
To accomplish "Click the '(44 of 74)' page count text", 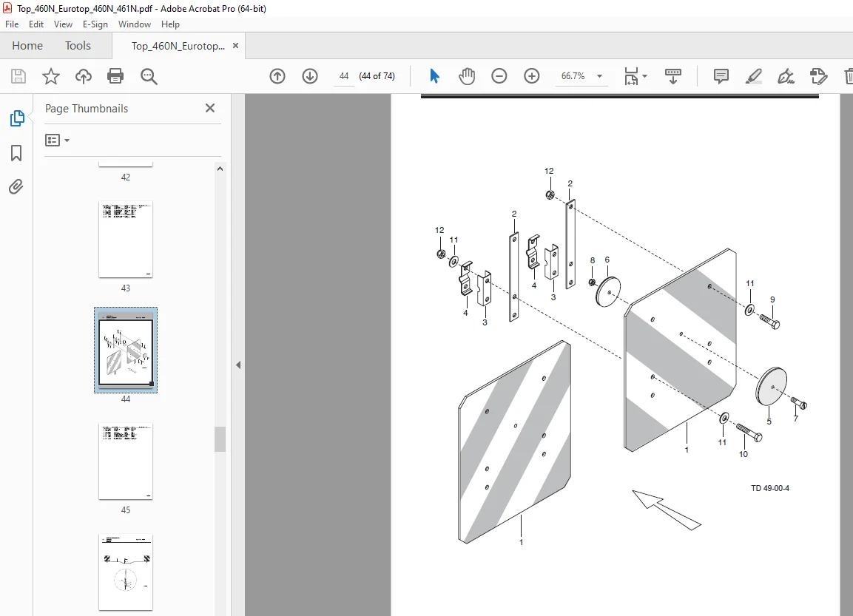I will tap(377, 76).
